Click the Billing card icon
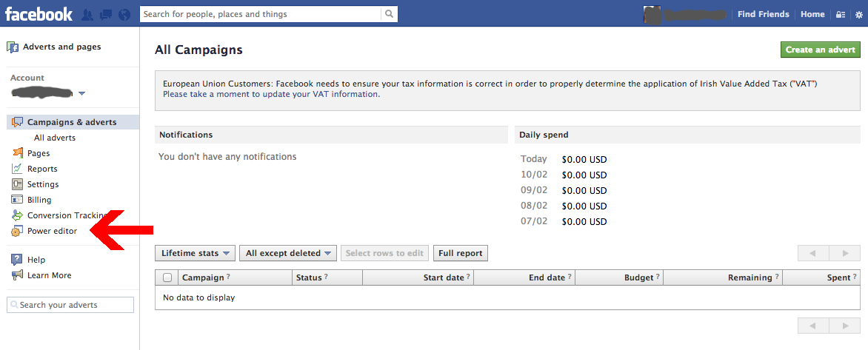The image size is (868, 350). click(x=18, y=200)
